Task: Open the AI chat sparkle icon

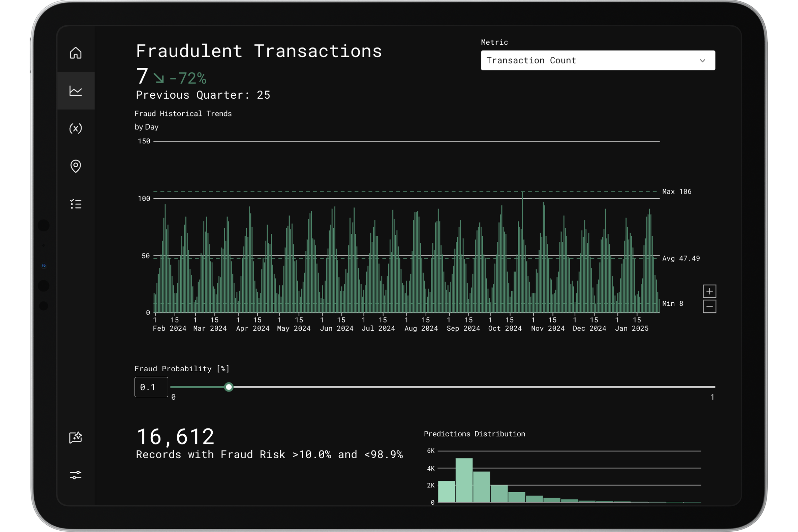Action: pyautogui.click(x=76, y=437)
